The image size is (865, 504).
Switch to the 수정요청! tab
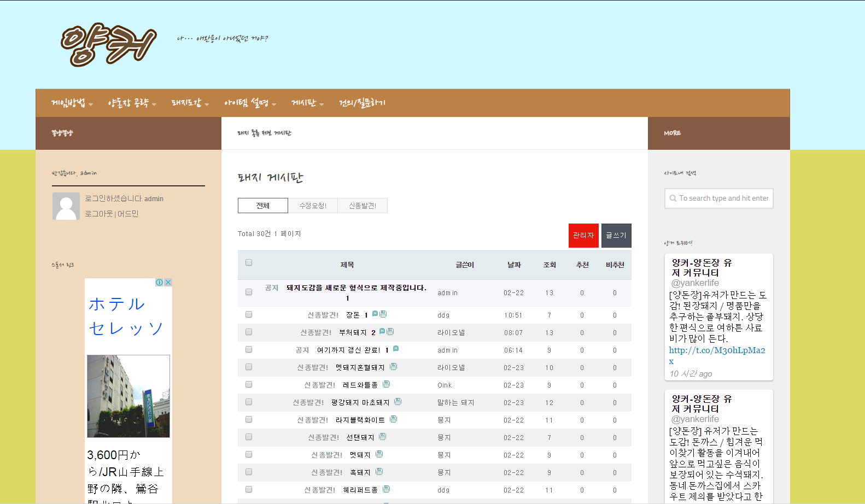313,206
